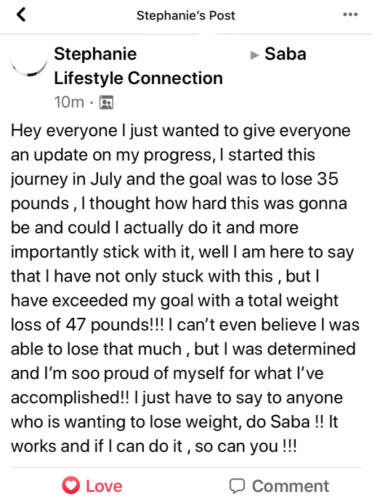The image size is (372, 500).
Task: Tap the group audience icon beside 10m
Action: pyautogui.click(x=106, y=102)
